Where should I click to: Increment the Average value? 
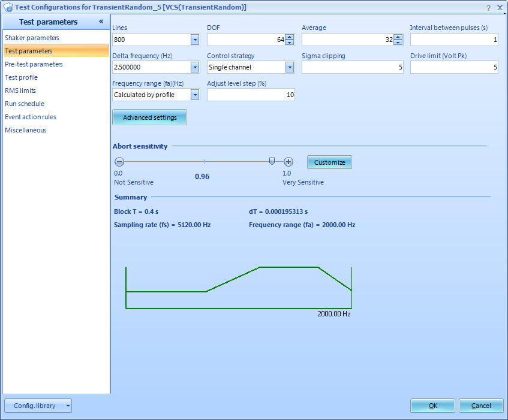pyautogui.click(x=398, y=37)
